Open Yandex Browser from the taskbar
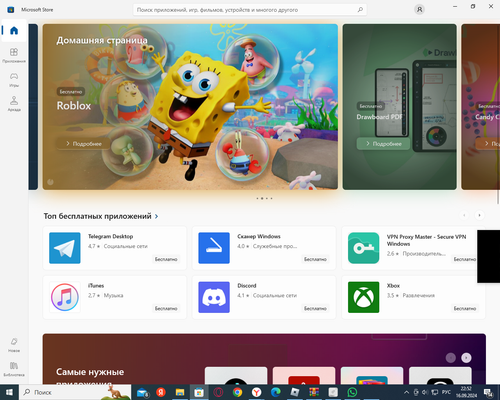The height and width of the screenshot is (400, 500). pyautogui.click(x=257, y=392)
